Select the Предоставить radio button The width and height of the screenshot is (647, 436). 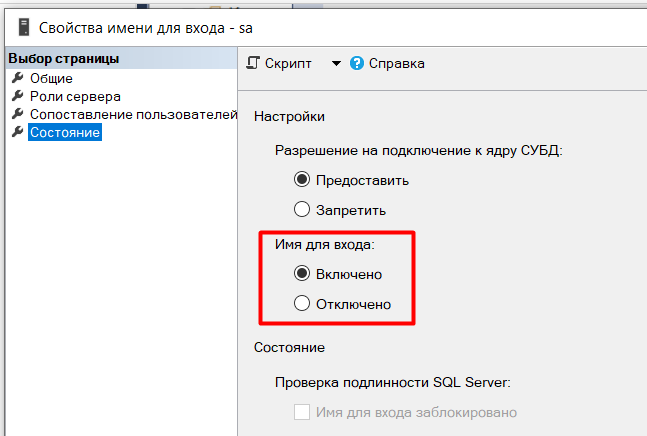pyautogui.click(x=301, y=181)
